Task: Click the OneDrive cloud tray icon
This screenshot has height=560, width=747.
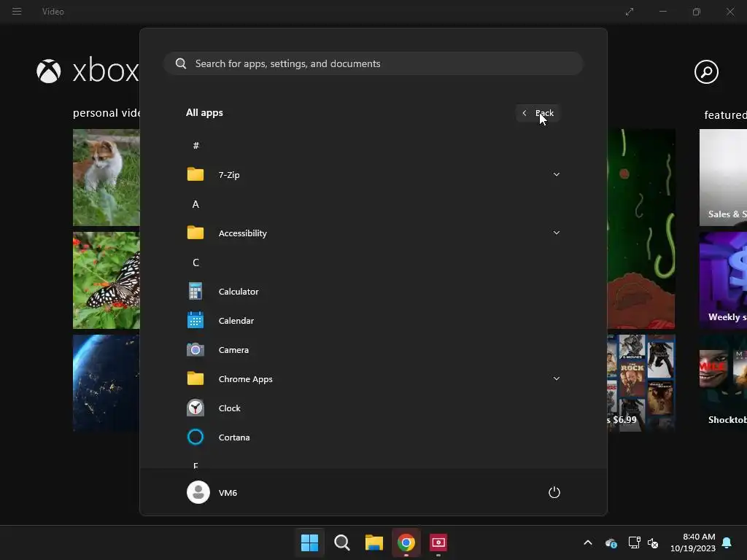Action: (x=611, y=542)
